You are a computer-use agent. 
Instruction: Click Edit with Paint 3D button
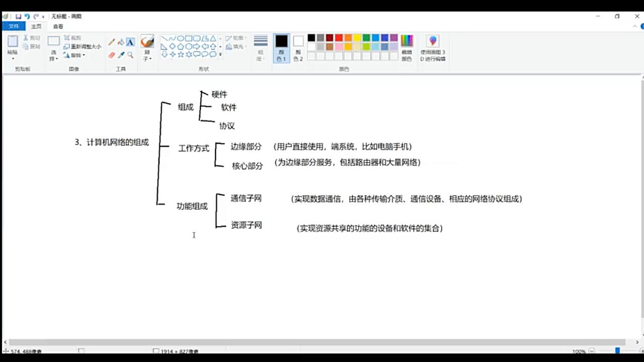[433, 48]
